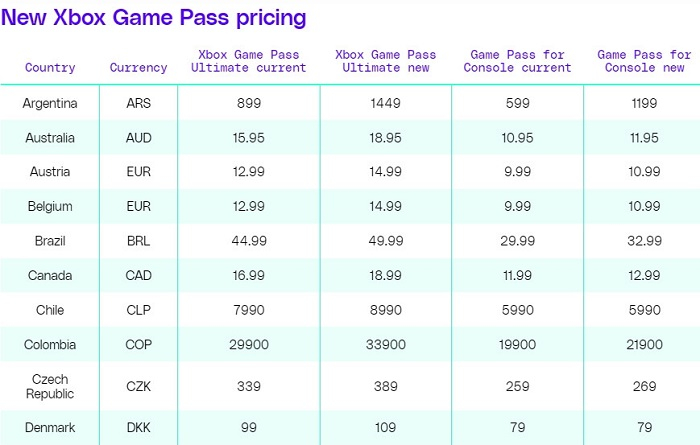The image size is (700, 445).
Task: Select the CAD currency cell
Action: tap(139, 275)
